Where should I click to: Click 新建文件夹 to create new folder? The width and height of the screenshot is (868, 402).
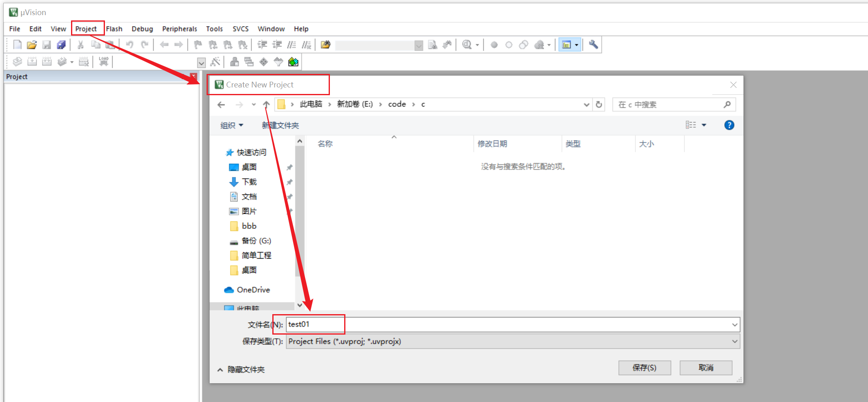[280, 125]
